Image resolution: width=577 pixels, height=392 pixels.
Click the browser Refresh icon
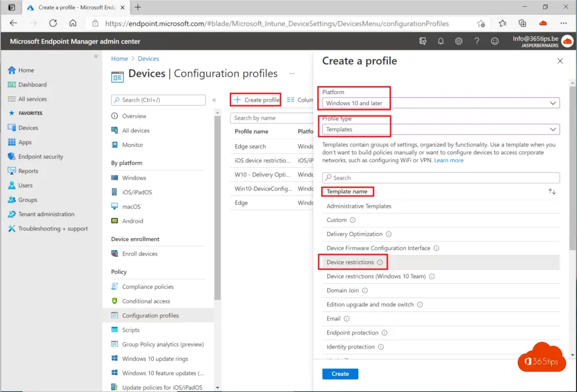tap(53, 23)
